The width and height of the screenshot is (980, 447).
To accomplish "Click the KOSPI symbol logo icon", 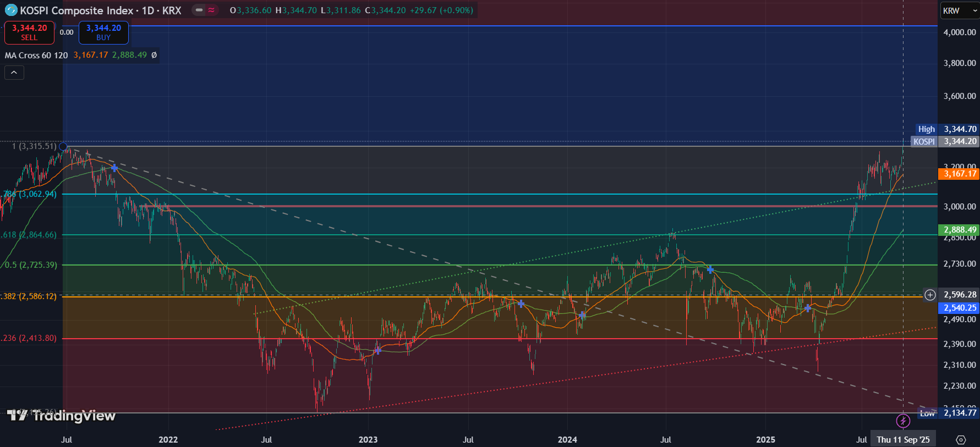I will (x=11, y=10).
